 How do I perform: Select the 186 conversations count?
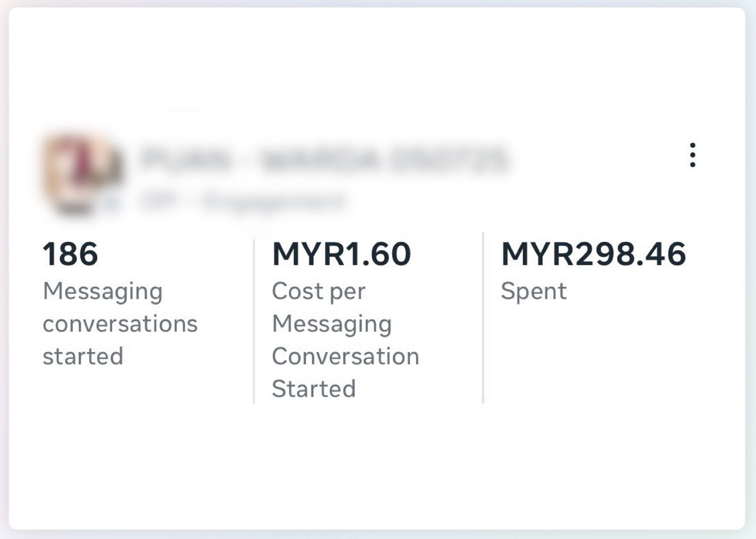[x=70, y=254]
